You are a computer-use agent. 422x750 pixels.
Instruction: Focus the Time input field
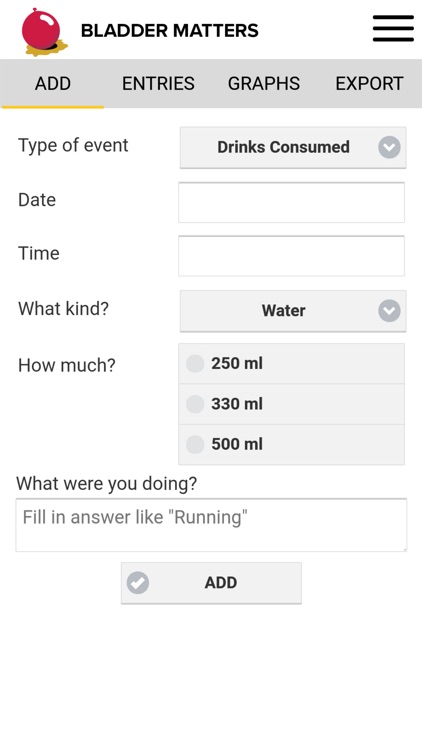point(291,256)
